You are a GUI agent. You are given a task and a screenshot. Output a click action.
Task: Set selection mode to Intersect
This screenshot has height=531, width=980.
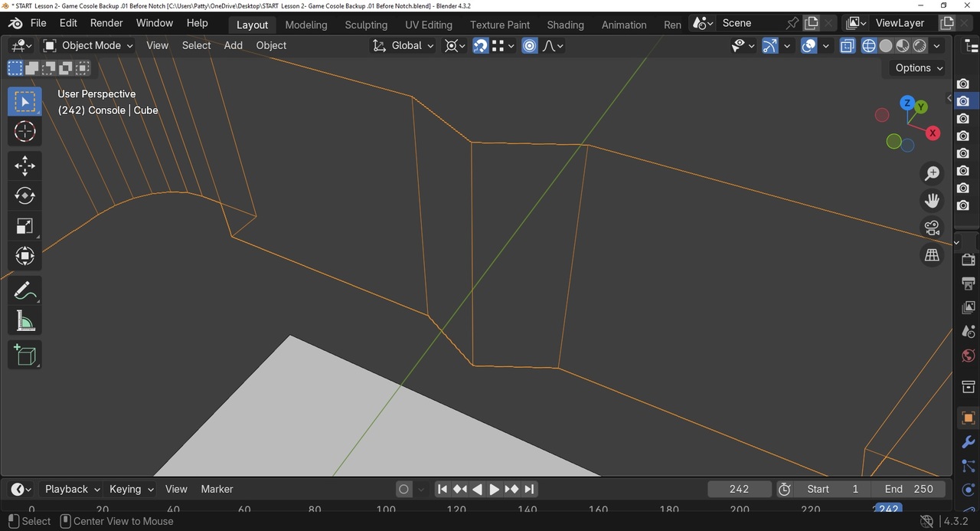tap(83, 68)
